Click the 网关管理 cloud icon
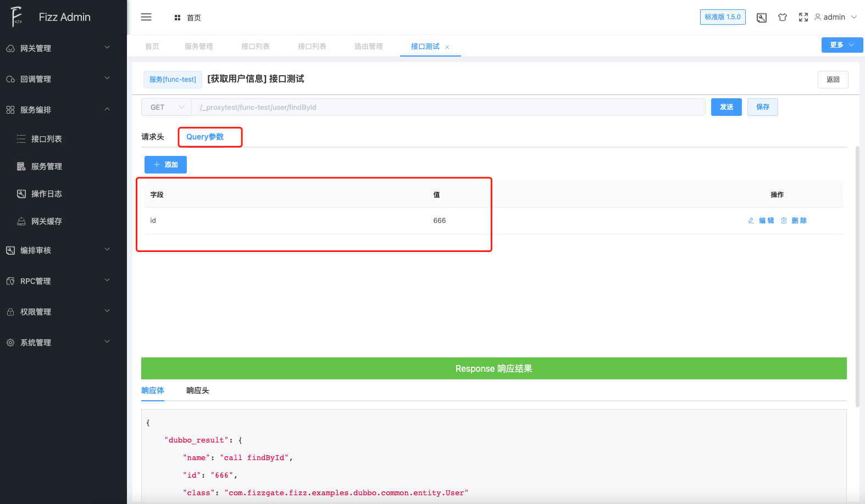 pos(10,48)
